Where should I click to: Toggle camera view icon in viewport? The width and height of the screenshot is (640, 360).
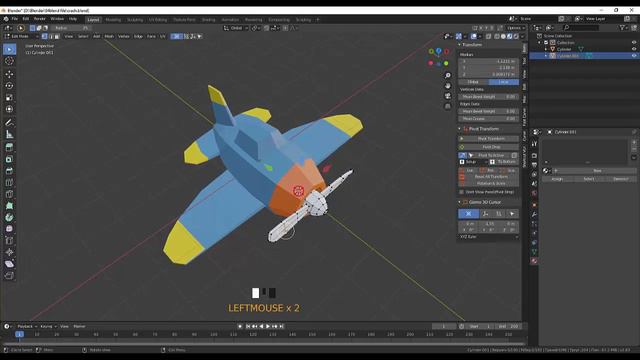pyautogui.click(x=448, y=96)
